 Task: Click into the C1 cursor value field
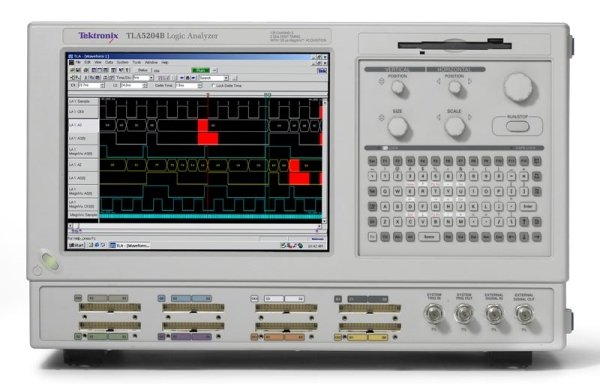point(89,86)
